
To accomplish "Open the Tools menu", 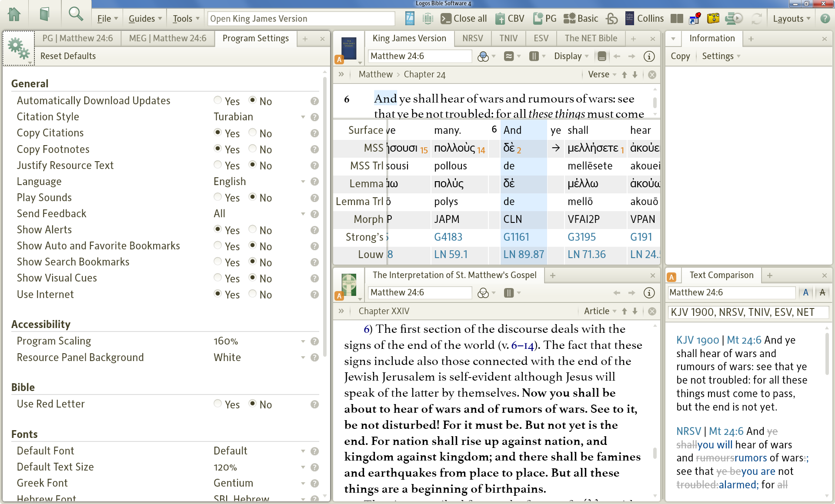I will 186,19.
